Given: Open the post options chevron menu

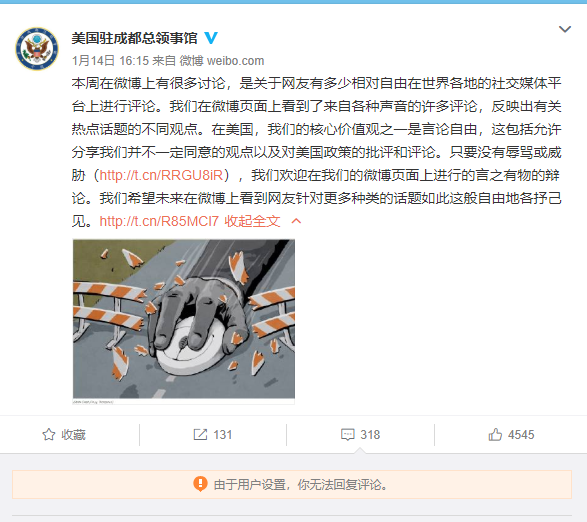Looking at the screenshot, I should click(565, 29).
